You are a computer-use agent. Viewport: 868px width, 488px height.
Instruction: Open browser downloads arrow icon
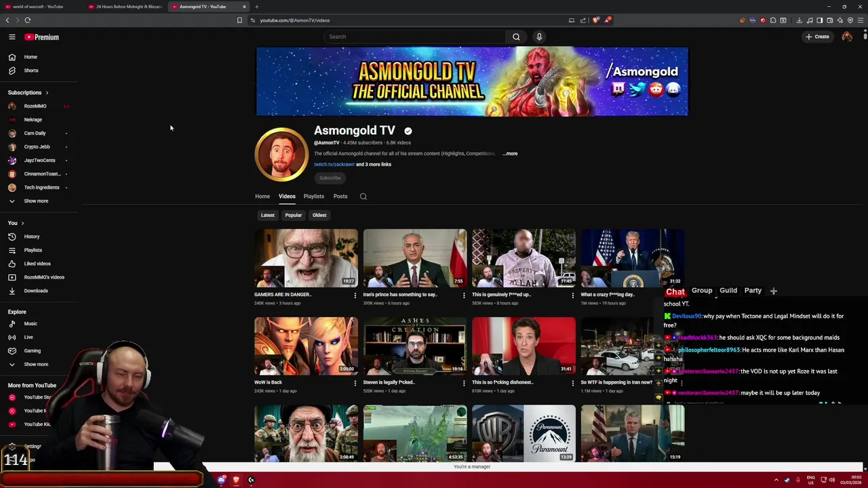coord(799,20)
